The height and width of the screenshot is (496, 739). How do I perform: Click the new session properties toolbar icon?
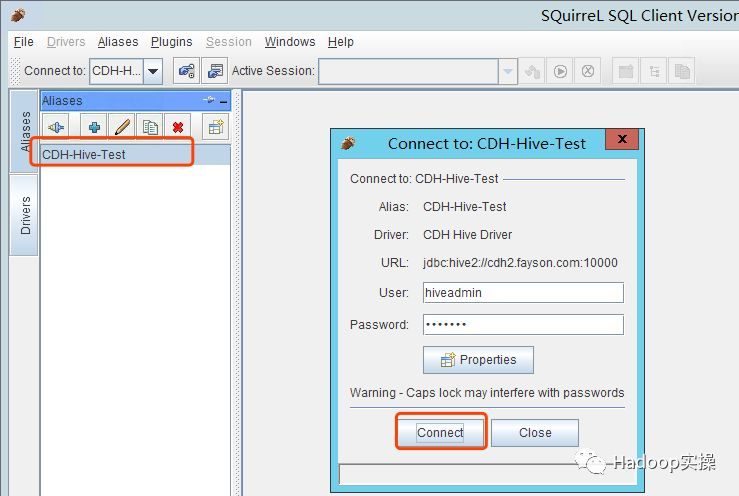point(215,71)
